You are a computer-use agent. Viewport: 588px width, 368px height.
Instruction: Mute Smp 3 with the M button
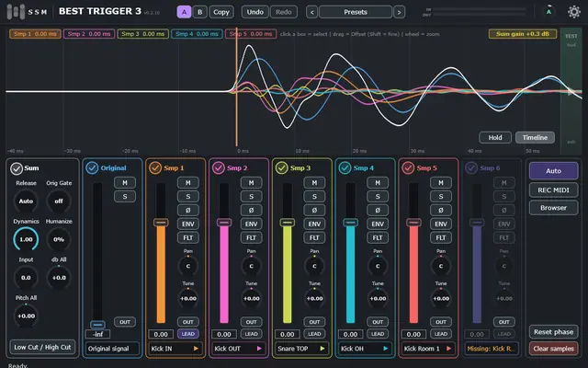(314, 182)
